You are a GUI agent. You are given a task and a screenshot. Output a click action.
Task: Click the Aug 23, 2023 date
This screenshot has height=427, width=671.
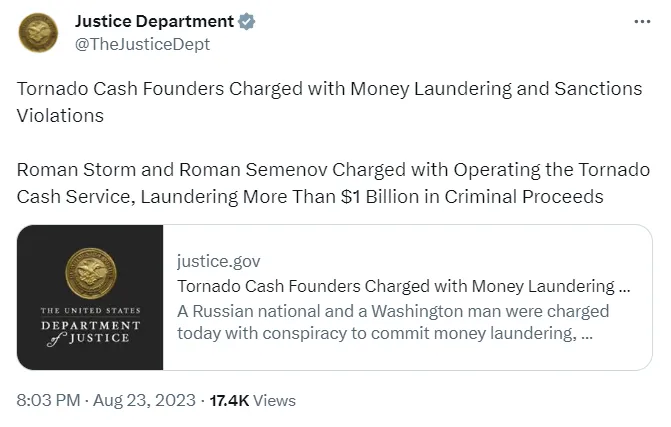coord(144,400)
